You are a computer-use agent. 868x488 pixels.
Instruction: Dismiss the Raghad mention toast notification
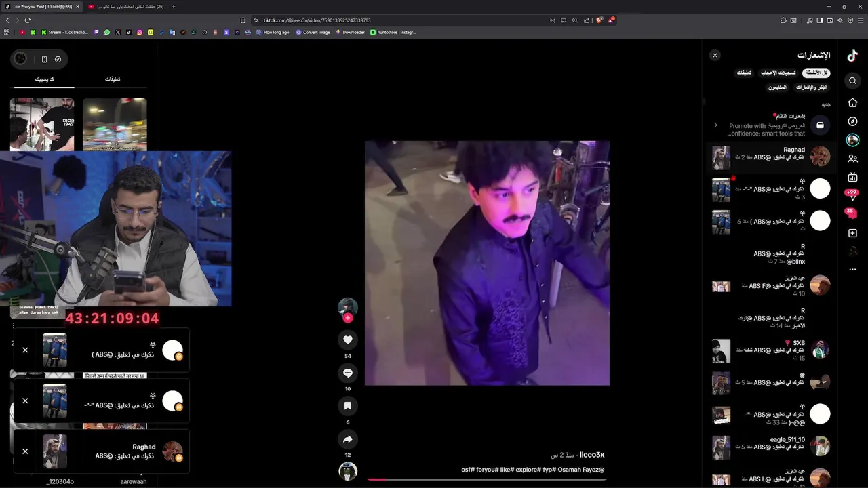coord(25,451)
